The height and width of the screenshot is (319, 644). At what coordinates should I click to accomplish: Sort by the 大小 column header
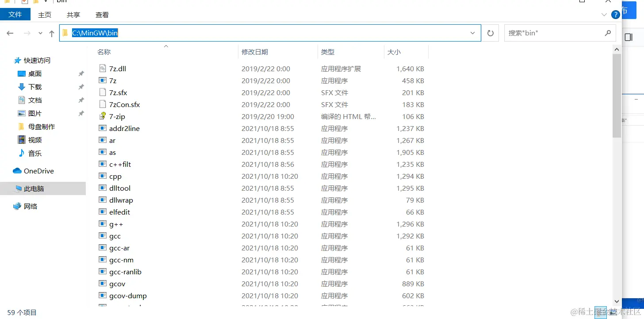pyautogui.click(x=394, y=52)
